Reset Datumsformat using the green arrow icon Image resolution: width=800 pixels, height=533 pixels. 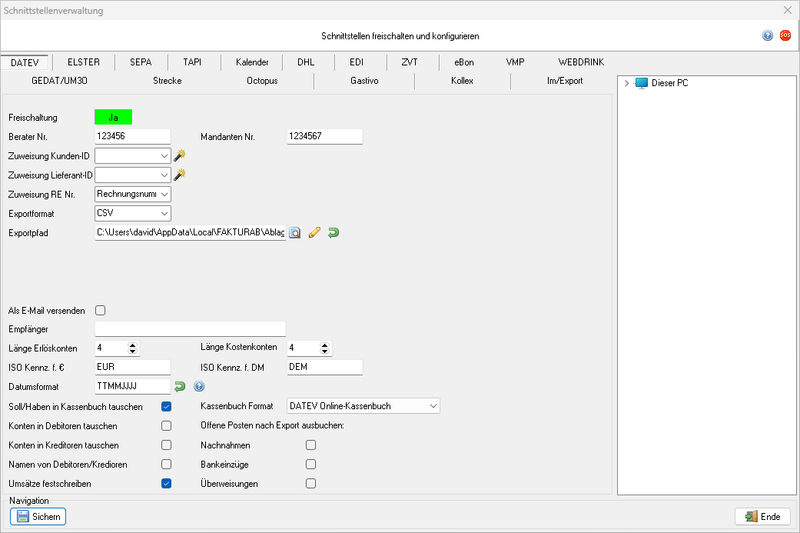point(180,386)
